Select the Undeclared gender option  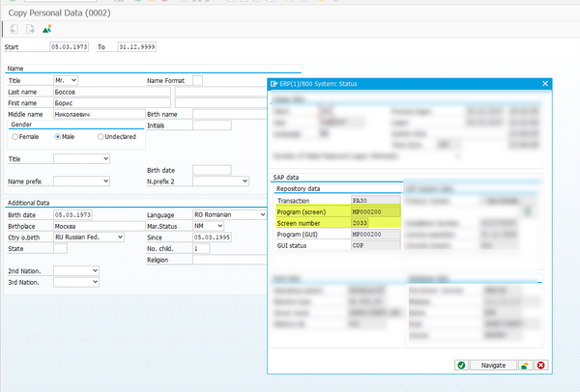(101, 137)
